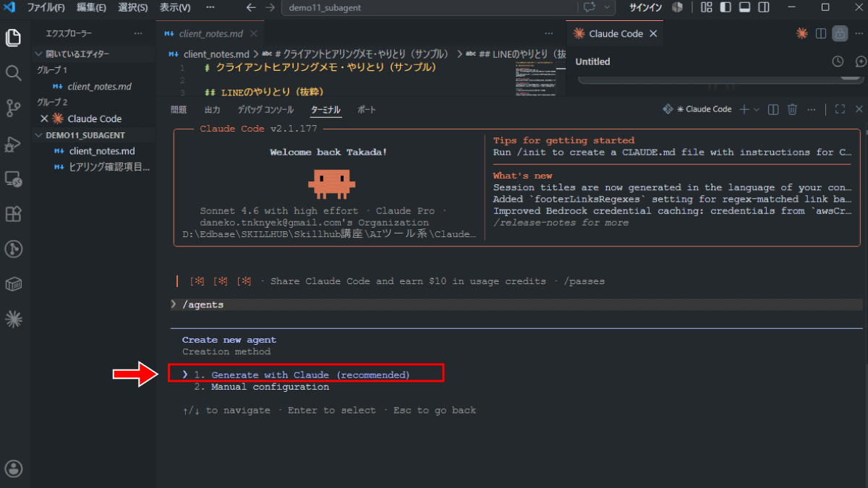The image size is (868, 488).
Task: Close Claude Code in open editors list
Action: (x=44, y=119)
